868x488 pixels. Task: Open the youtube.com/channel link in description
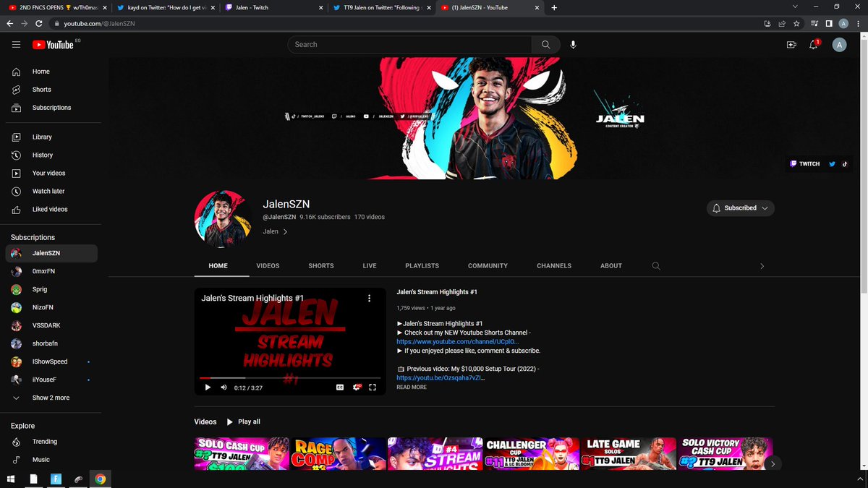(x=458, y=341)
